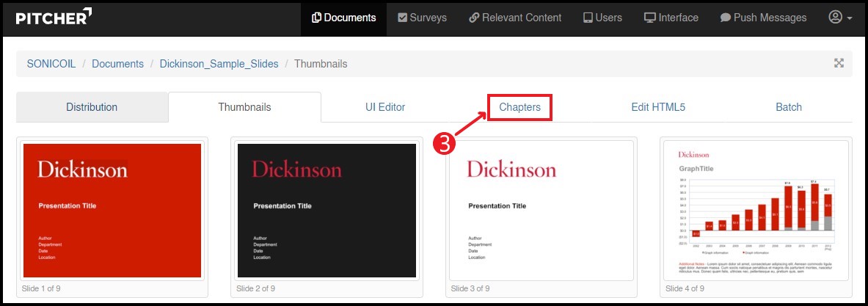Switch to the Distribution tab
The image size is (868, 306).
92,107
